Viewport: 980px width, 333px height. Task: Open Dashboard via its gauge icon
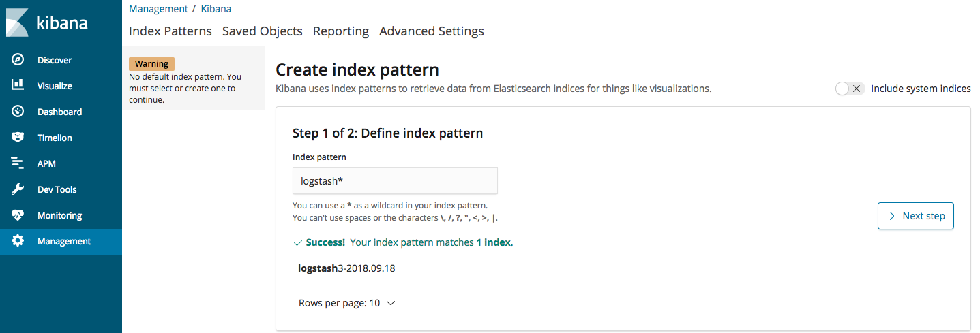[18, 112]
